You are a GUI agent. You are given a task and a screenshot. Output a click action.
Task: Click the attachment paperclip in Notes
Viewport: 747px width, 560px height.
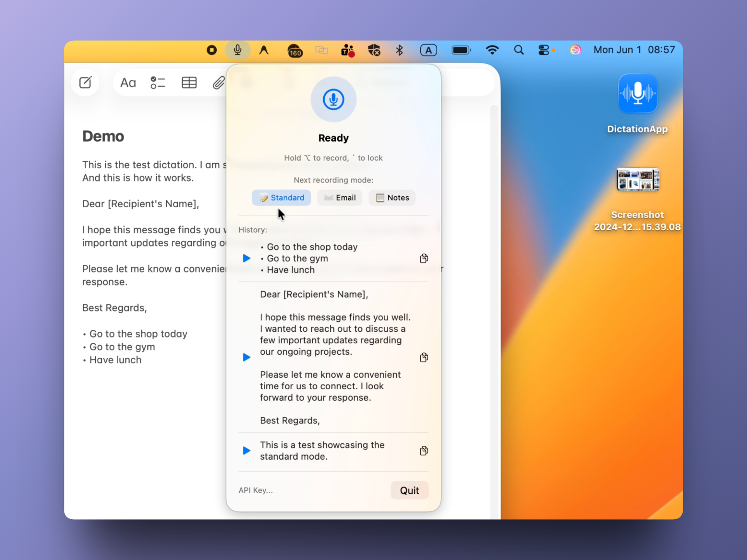click(x=219, y=82)
